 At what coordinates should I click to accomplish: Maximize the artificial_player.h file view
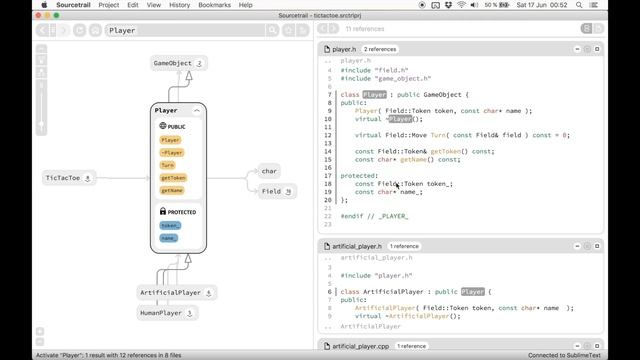[597, 247]
